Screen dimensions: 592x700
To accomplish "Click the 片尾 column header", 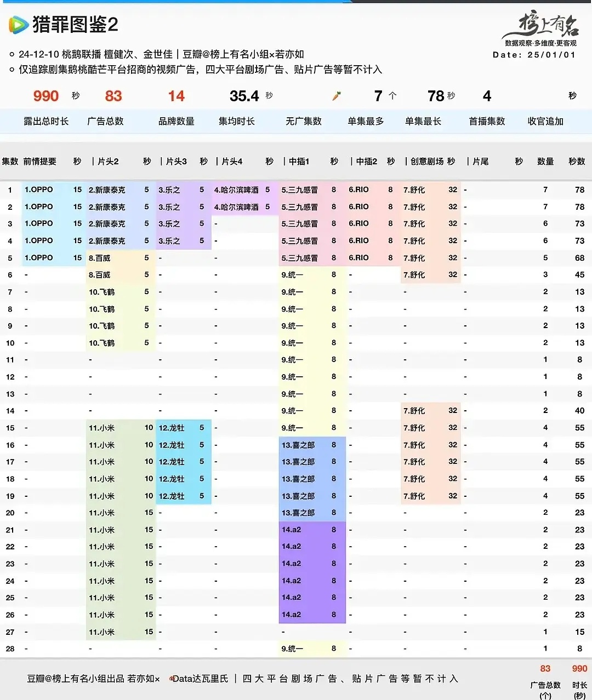I will click(480, 161).
